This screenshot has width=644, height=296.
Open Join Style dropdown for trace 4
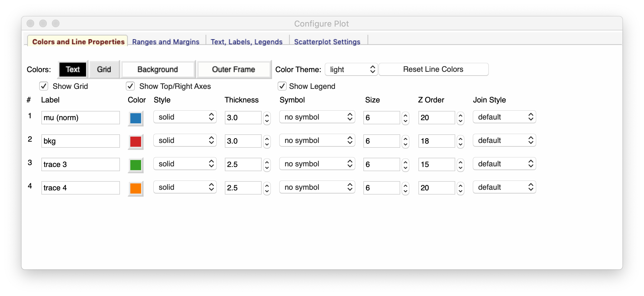(504, 187)
